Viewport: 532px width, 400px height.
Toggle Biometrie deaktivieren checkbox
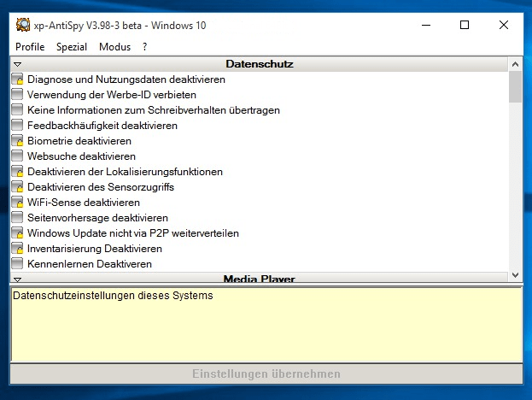click(17, 140)
